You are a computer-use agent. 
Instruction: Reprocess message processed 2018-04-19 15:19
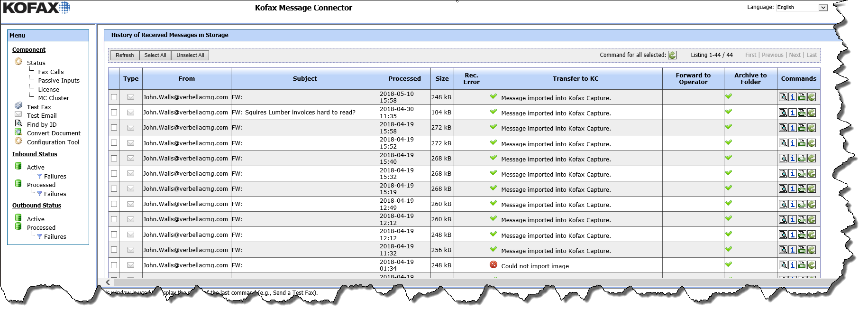812,188
